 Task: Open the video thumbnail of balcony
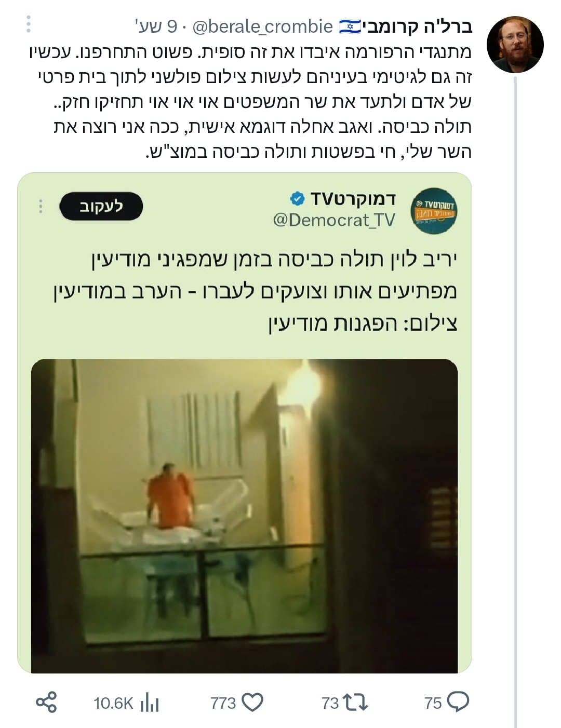(244, 516)
